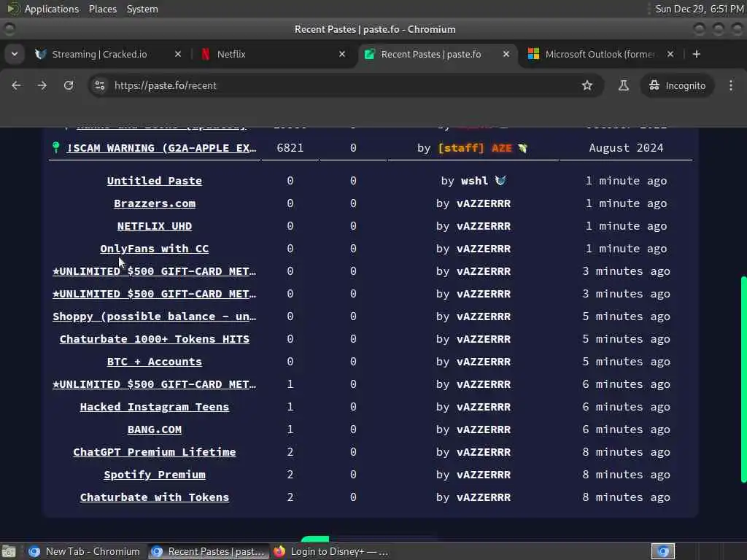This screenshot has width=747, height=560.
Task: Go back using the browser back arrow
Action: click(16, 85)
